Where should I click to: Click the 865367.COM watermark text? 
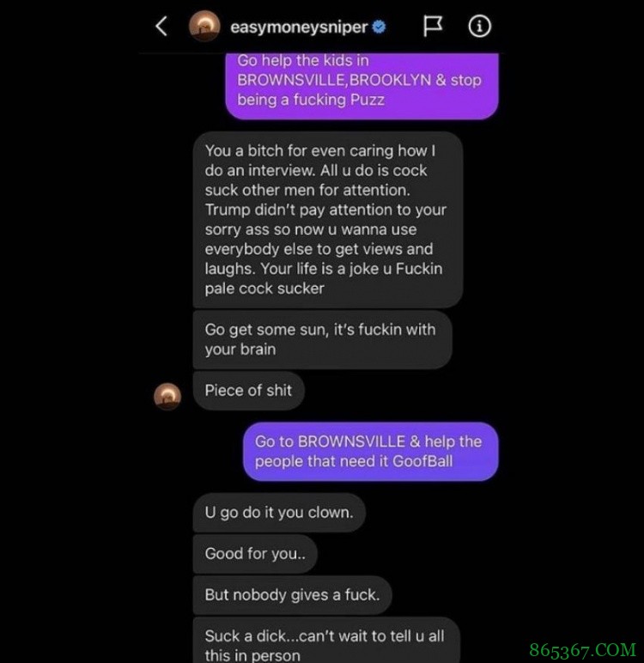(x=583, y=650)
